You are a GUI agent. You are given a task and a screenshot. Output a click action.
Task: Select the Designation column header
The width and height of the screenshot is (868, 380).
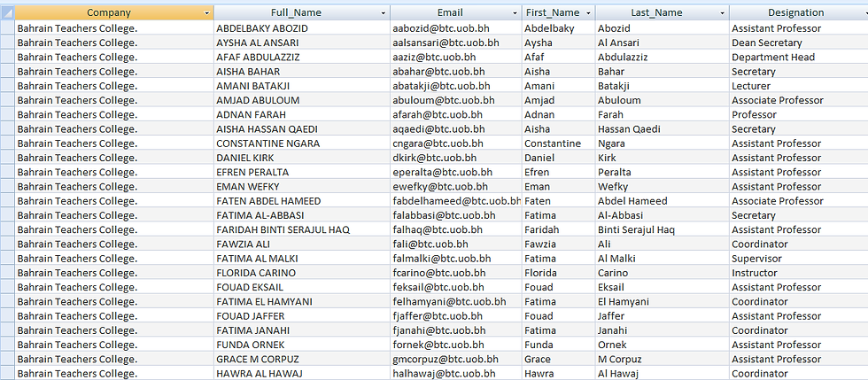[x=799, y=12]
